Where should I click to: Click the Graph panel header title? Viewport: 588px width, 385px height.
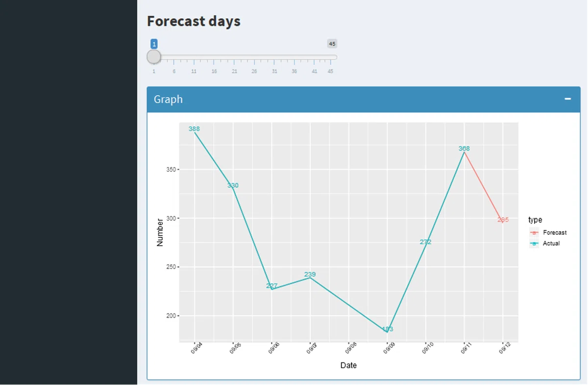168,99
